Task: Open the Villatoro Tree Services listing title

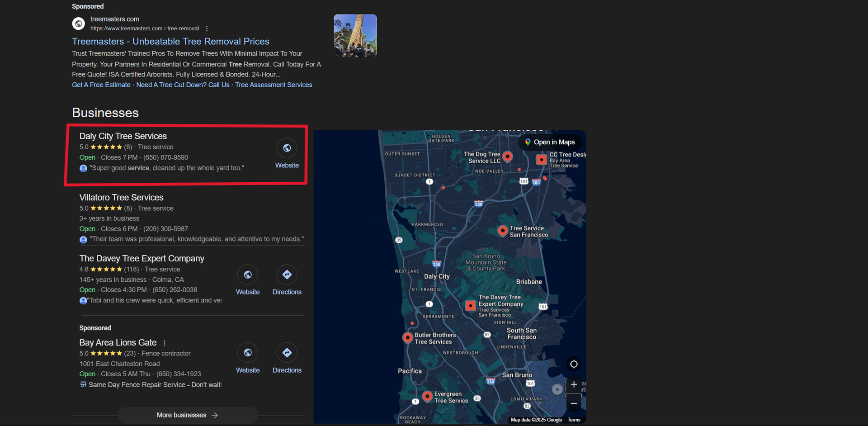Action: point(121,198)
